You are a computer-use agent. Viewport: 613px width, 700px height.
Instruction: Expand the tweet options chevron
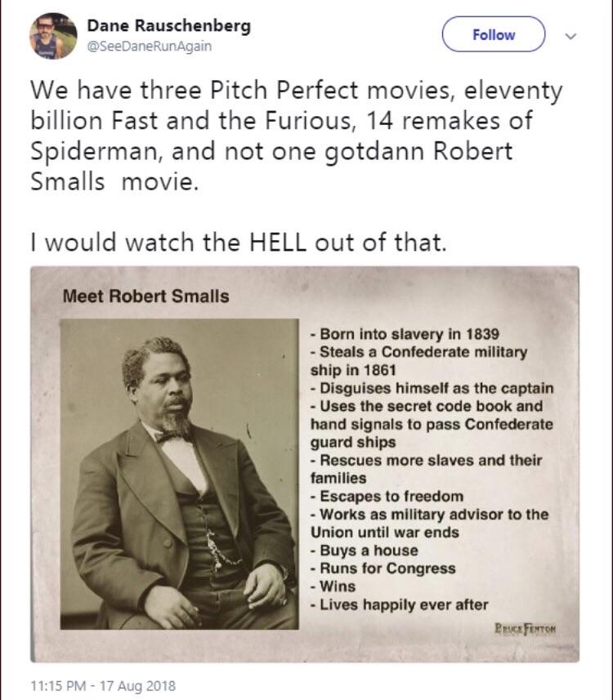[570, 36]
